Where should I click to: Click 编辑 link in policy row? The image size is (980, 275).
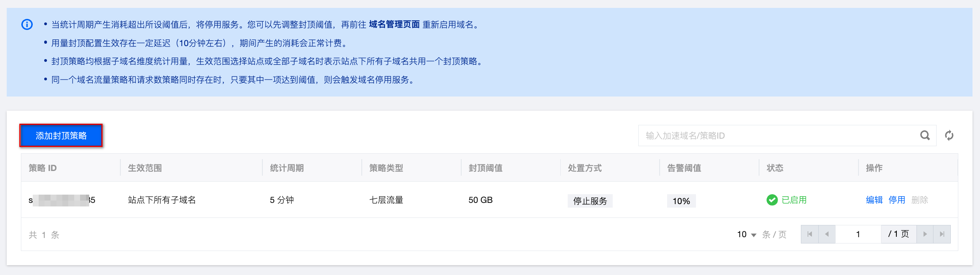[874, 200]
